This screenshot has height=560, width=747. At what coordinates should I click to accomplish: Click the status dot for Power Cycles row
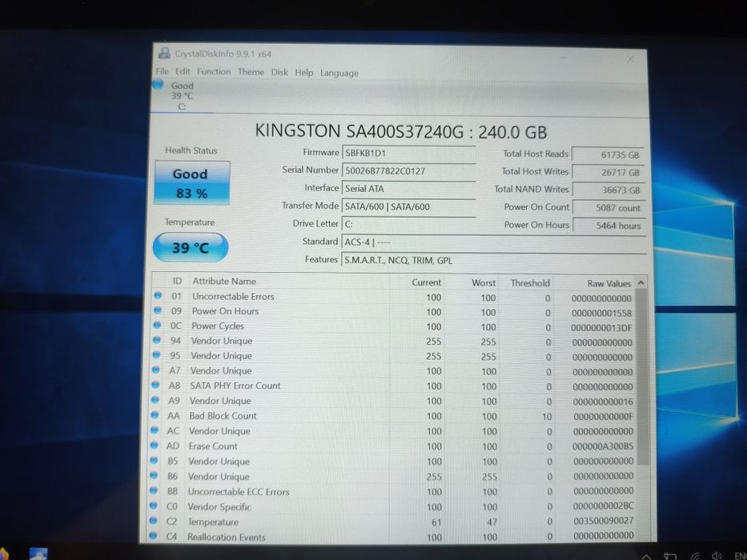(157, 325)
